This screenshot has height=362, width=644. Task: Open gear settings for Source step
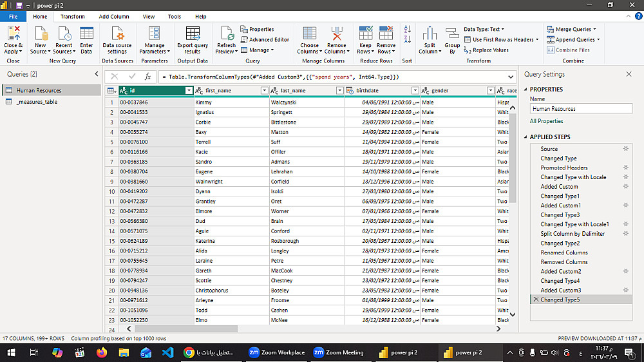point(625,149)
